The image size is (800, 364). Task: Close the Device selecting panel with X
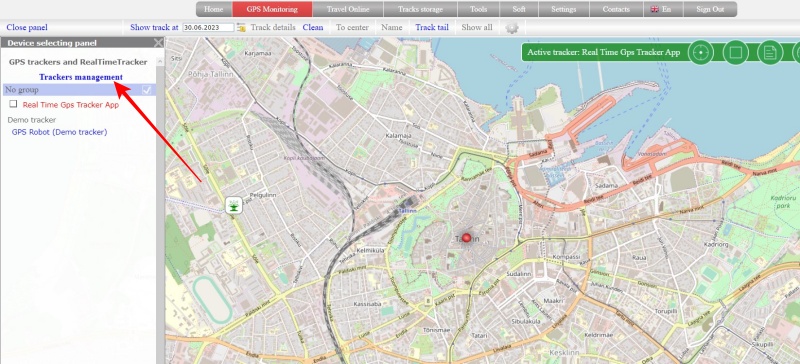pos(159,43)
